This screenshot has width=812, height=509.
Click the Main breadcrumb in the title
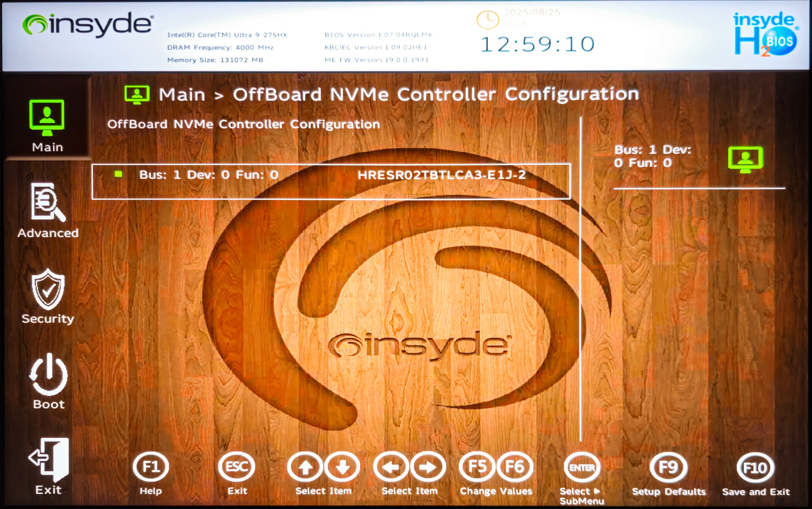182,95
